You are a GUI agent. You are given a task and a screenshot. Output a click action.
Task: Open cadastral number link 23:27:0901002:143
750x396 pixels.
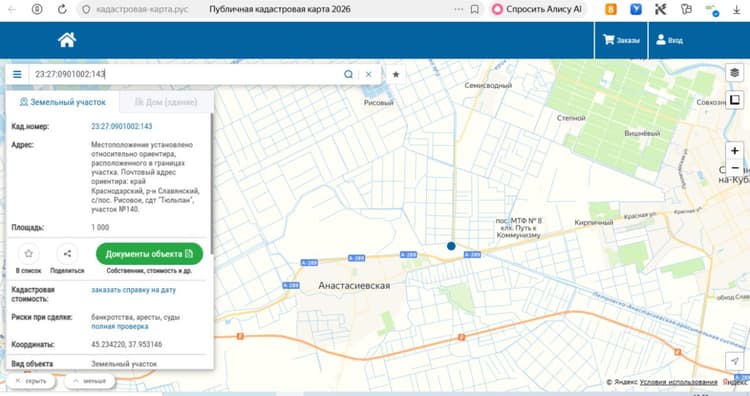121,126
